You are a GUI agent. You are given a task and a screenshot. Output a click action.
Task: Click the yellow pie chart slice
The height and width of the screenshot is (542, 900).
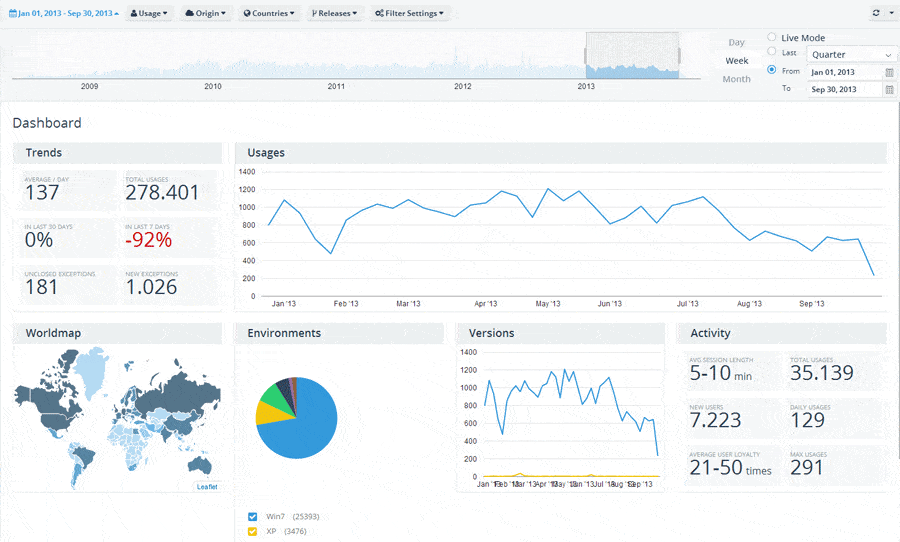tap(269, 413)
